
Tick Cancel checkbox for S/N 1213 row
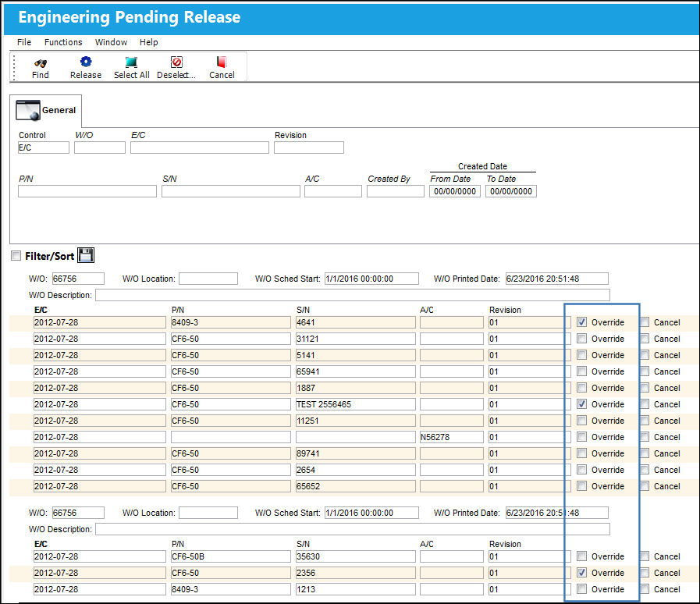coord(645,589)
